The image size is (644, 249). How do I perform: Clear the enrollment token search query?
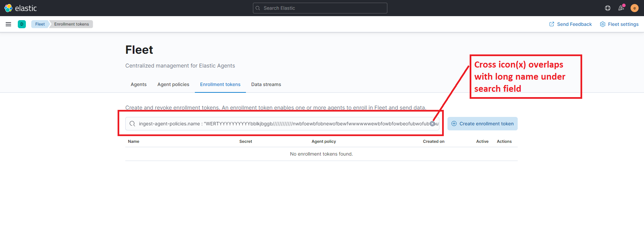pos(433,124)
